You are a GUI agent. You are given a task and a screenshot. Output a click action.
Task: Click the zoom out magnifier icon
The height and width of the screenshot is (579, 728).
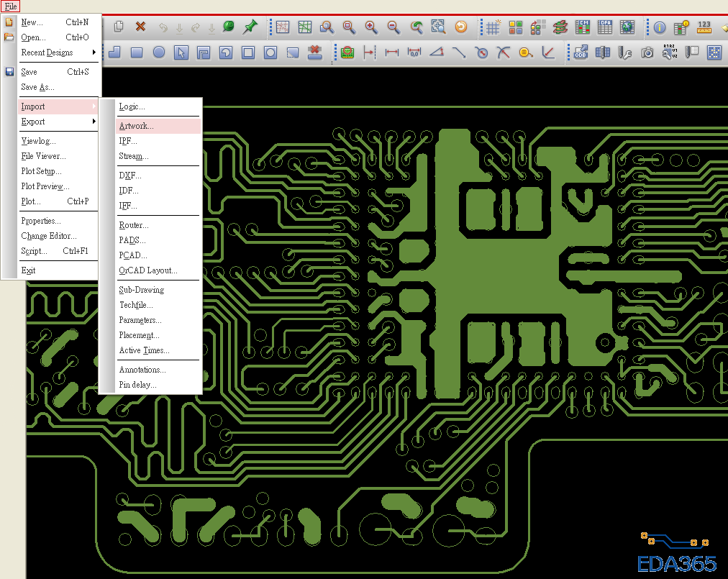tap(393, 27)
